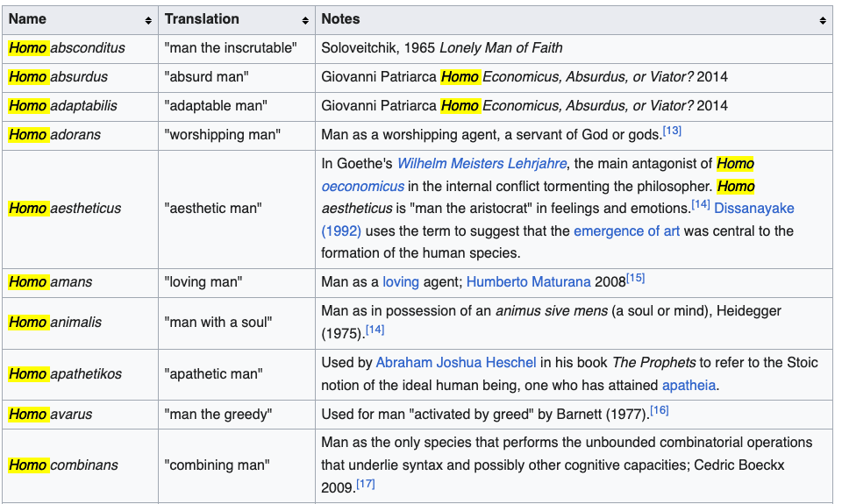Follow the apatheia link
Image resolution: width=842 pixels, height=504 pixels.
(689, 385)
